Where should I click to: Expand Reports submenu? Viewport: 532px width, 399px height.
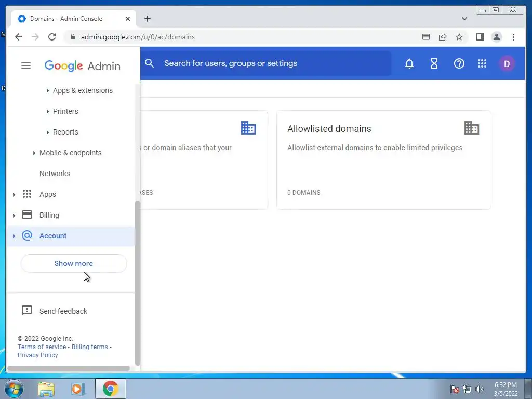click(x=47, y=132)
